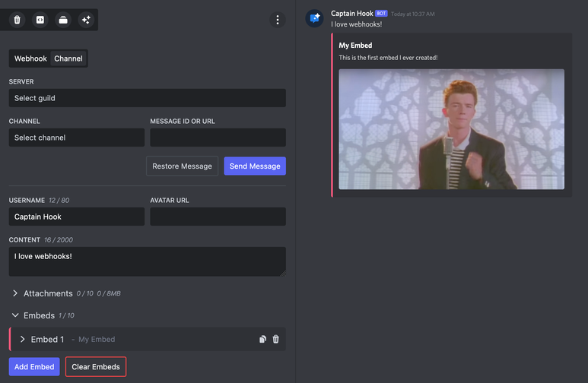Switch to Webhook mode

(x=30, y=59)
